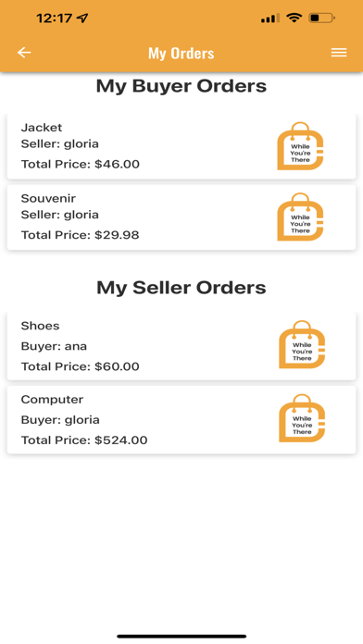Viewport: 363px width, 644px height.
Task: Open the Computer order card
Action: [181, 419]
